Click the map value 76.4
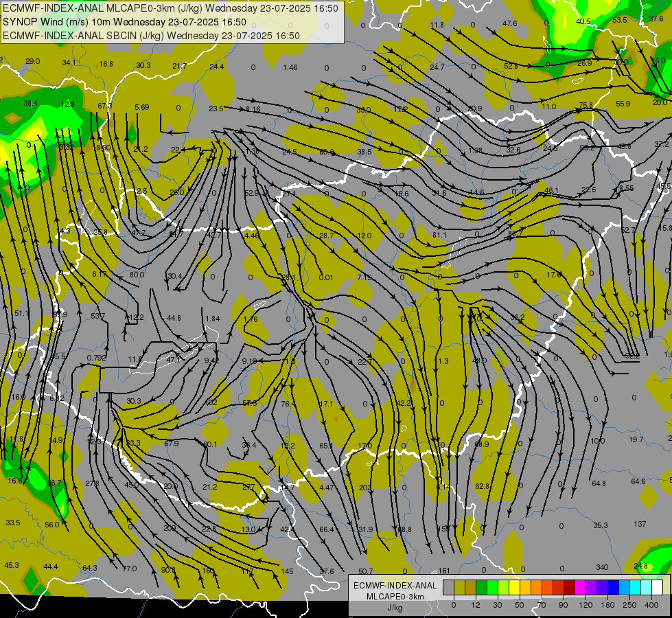Viewport: 672px width, 618px height. point(288,404)
